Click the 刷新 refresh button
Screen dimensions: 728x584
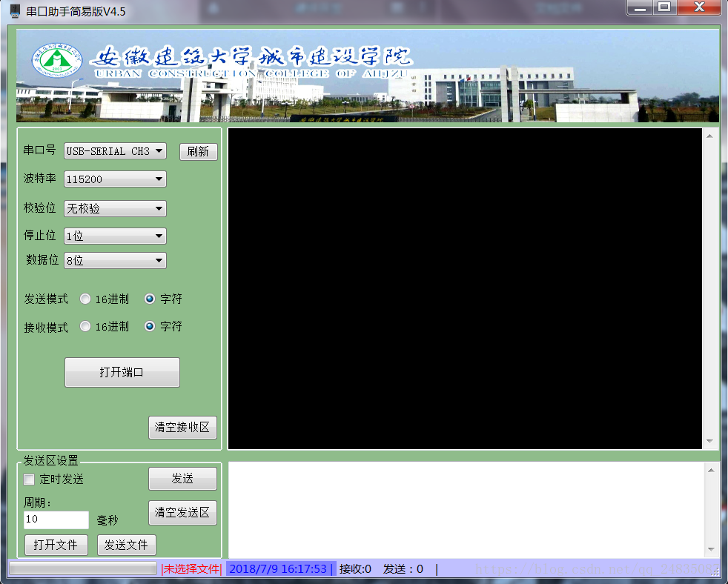(x=198, y=151)
